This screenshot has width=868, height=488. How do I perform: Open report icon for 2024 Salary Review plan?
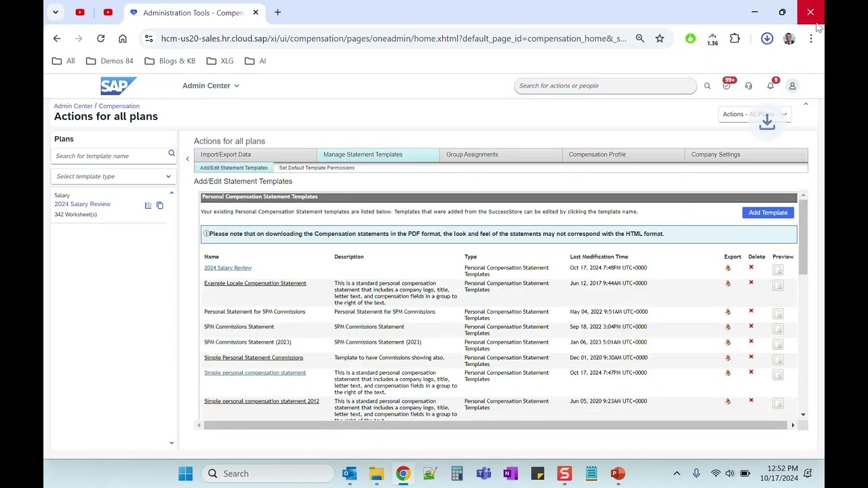pos(148,205)
